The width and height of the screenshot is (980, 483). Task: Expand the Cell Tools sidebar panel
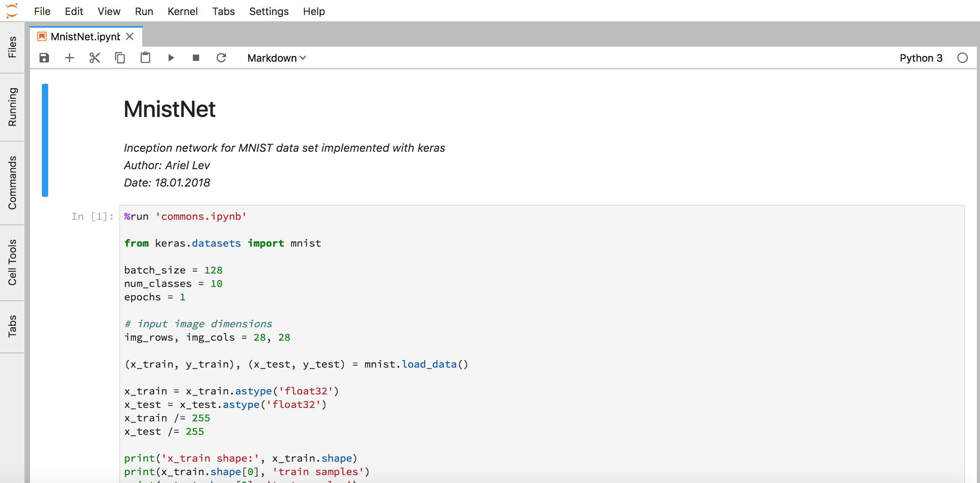pyautogui.click(x=12, y=262)
